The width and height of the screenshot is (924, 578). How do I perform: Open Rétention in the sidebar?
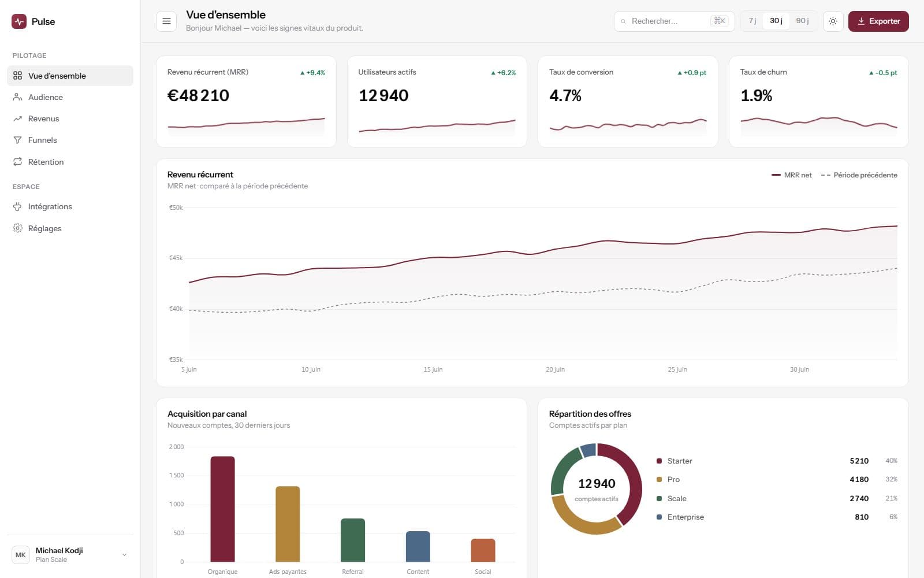pyautogui.click(x=70, y=162)
